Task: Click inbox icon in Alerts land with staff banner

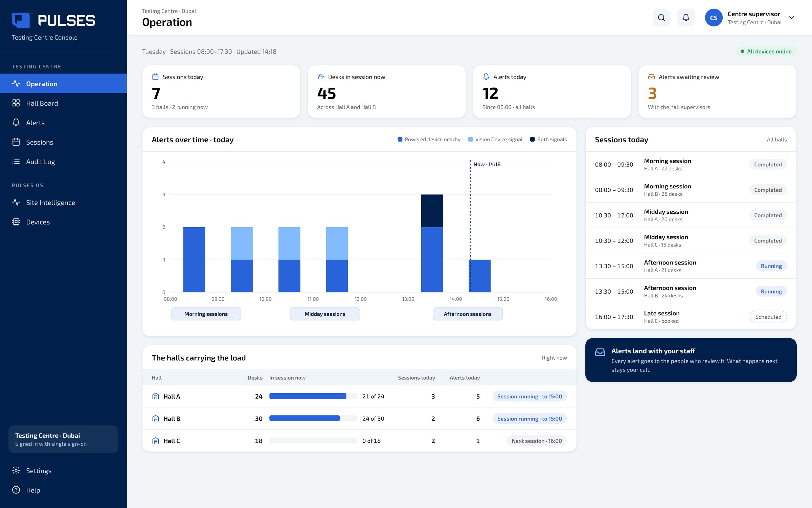Action: point(600,352)
